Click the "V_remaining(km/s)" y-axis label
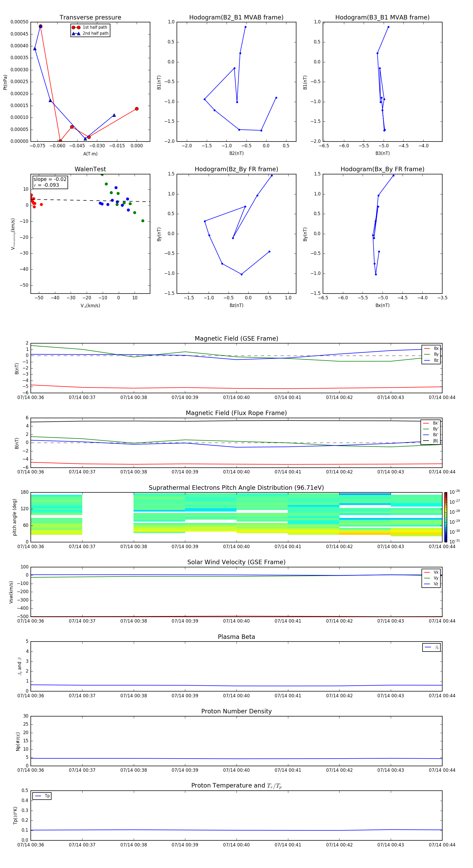Screen dimensions: 473x868 click(13, 234)
